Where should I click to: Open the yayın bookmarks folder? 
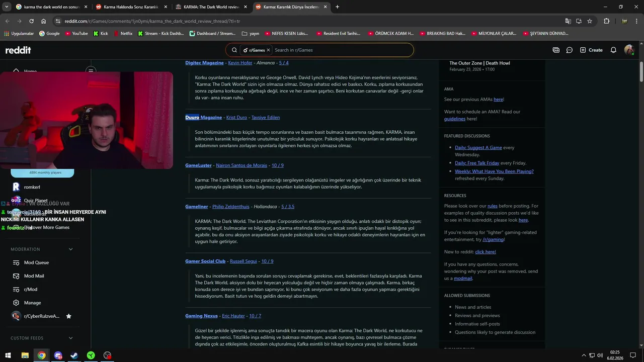pos(251,34)
